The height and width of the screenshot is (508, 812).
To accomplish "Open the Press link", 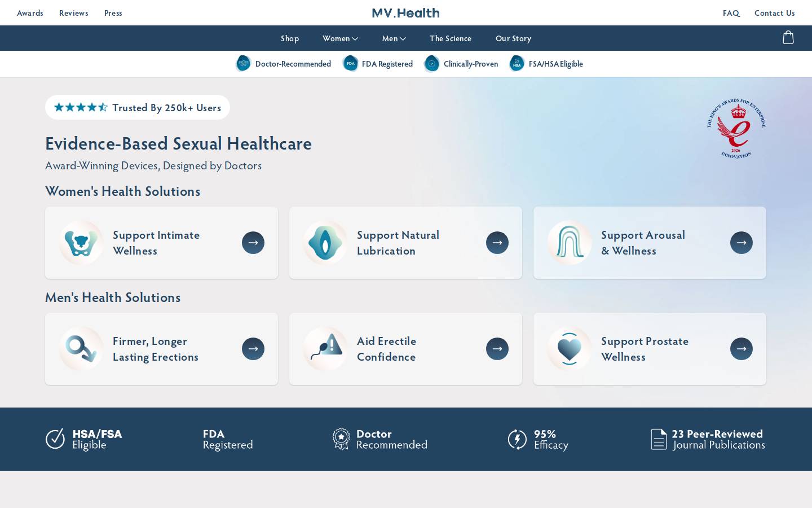I will point(113,13).
